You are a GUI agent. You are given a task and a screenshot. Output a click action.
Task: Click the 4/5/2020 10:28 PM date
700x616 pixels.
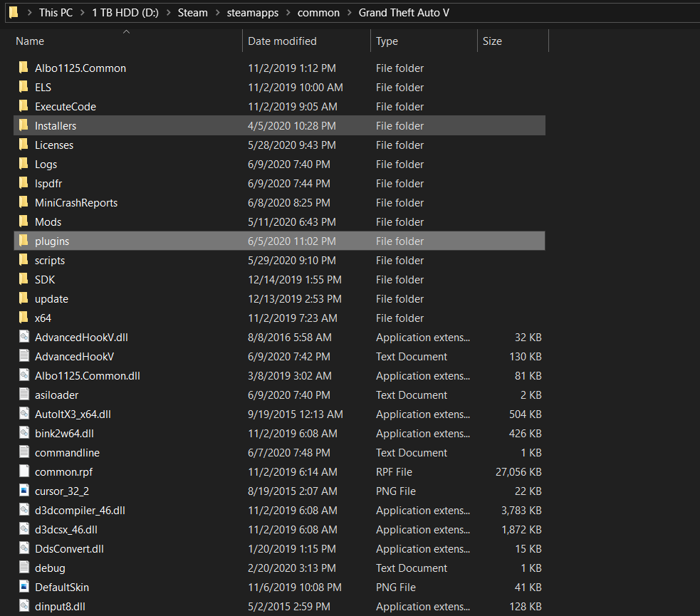(x=292, y=126)
